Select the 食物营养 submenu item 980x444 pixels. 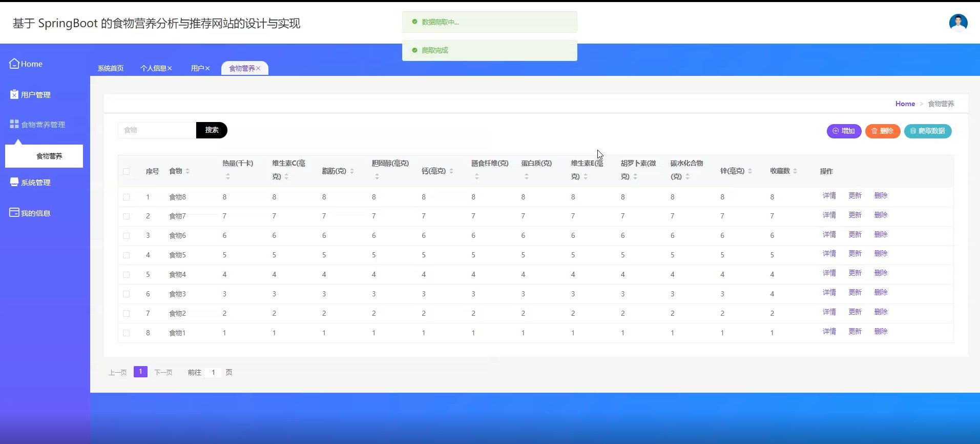(44, 156)
